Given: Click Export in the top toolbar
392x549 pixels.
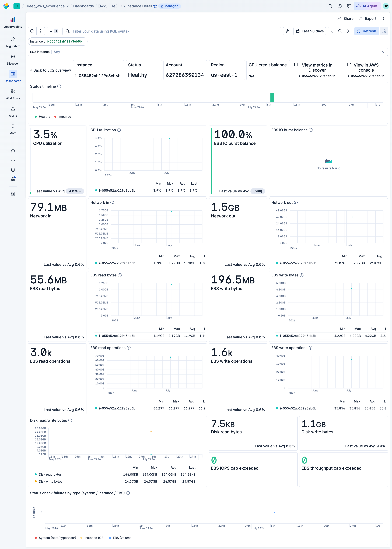Looking at the screenshot, I should (x=368, y=19).
